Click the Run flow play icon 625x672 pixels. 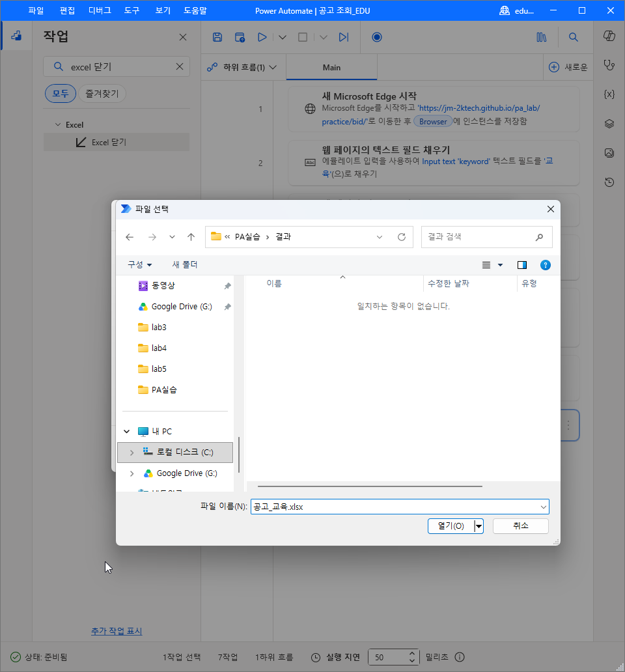[x=262, y=37]
